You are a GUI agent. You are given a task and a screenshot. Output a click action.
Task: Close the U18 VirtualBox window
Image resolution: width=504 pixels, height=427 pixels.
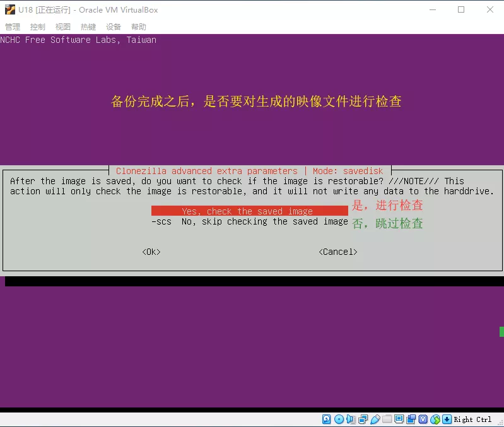click(490, 9)
